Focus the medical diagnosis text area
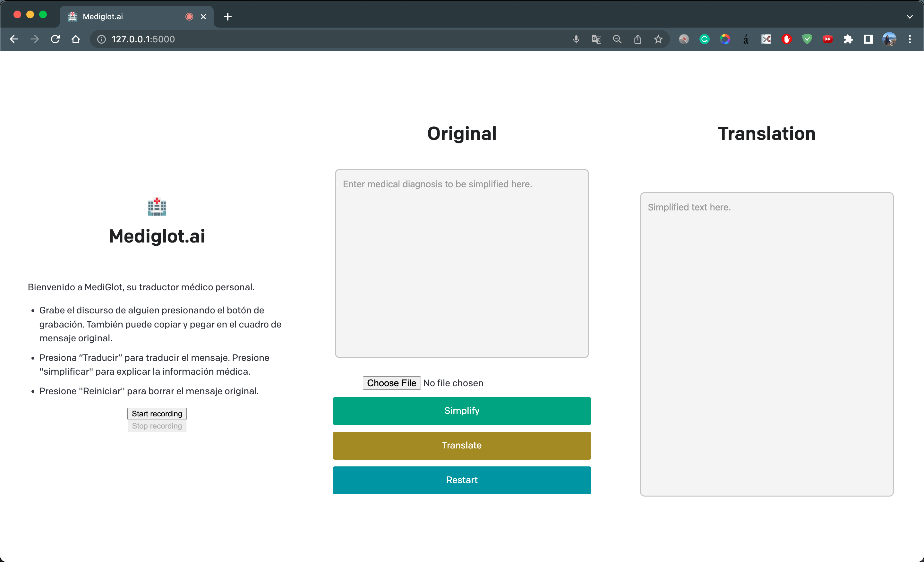 [462, 263]
